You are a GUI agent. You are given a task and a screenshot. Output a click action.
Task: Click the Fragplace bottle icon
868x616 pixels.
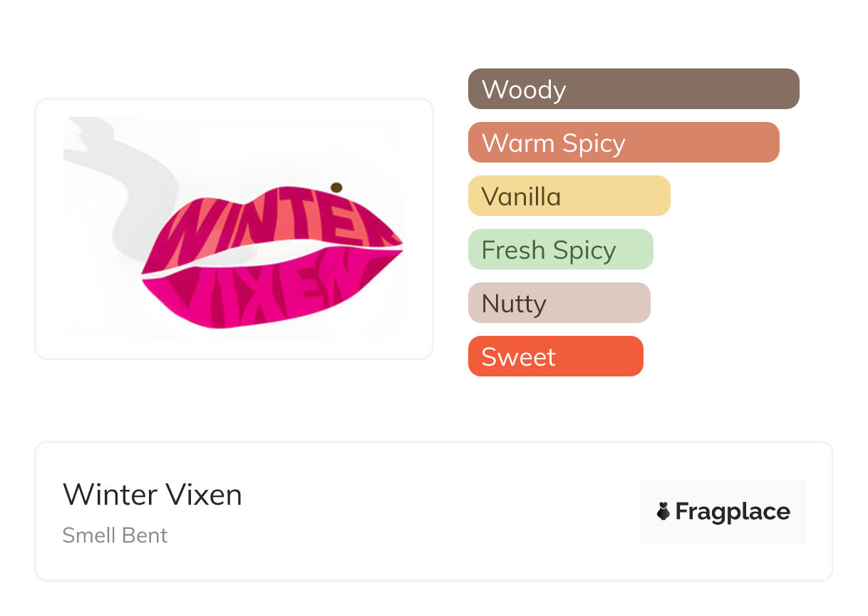[663, 511]
